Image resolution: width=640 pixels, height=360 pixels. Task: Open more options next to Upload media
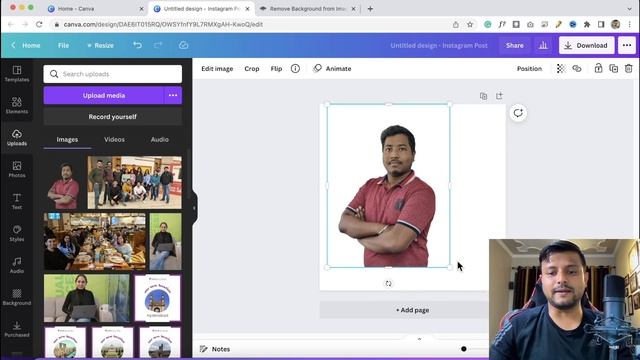173,96
